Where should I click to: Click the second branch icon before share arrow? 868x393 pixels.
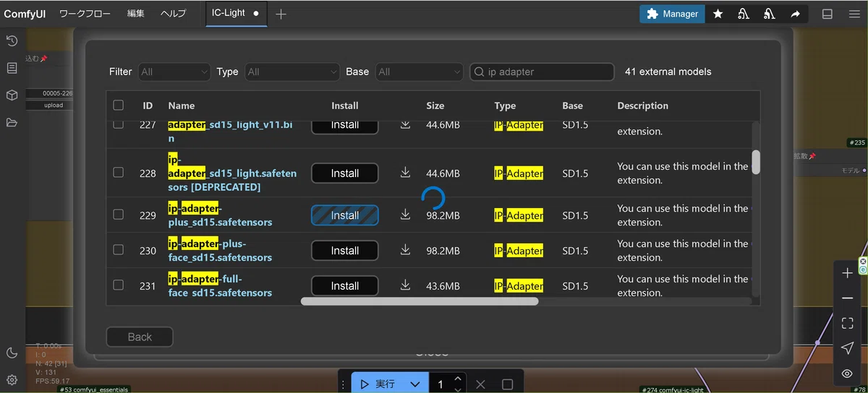[769, 14]
